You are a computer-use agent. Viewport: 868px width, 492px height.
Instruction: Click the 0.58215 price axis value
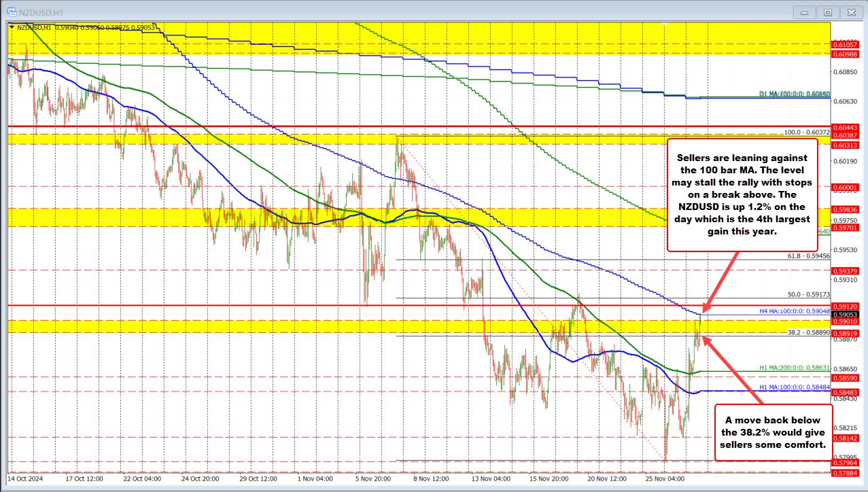coord(844,428)
